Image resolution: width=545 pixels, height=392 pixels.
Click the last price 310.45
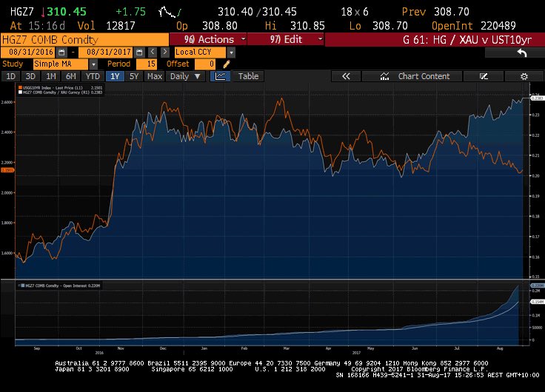click(x=67, y=12)
